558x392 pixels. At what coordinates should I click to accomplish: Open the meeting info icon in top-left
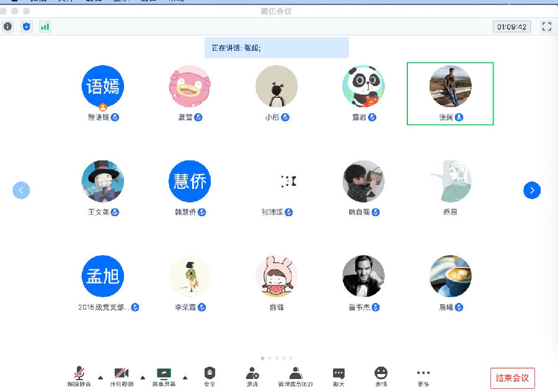click(7, 27)
